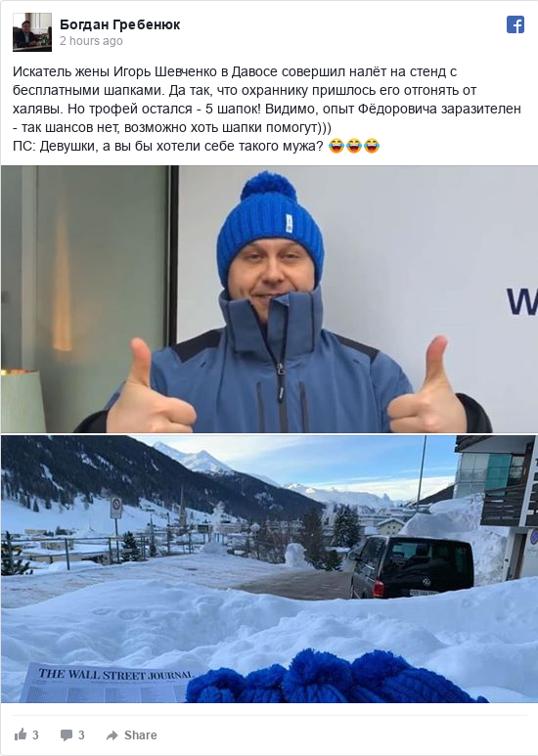Viewport: 538px width, 756px height.
Task: Click the Wall Street Journal newspaper in photo
Action: coord(110,683)
